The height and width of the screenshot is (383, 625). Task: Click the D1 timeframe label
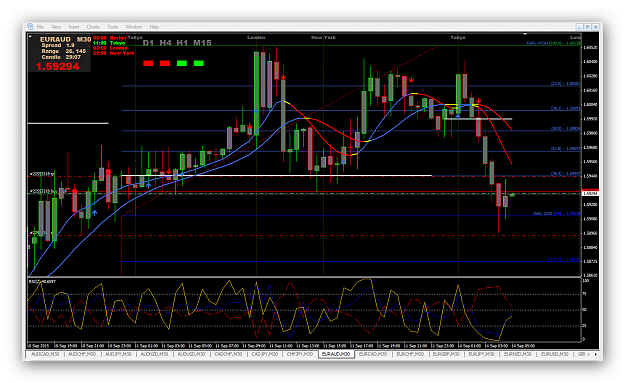[148, 43]
